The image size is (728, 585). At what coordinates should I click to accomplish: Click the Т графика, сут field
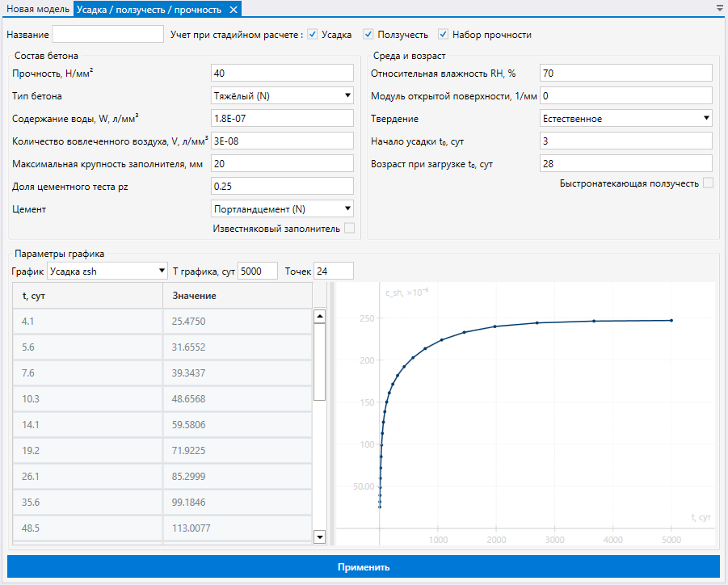[258, 271]
